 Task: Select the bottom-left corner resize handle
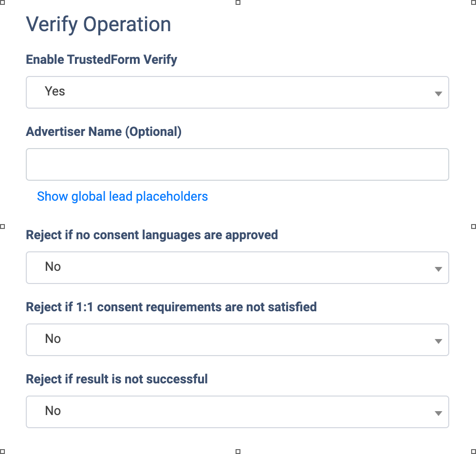click(x=2, y=451)
